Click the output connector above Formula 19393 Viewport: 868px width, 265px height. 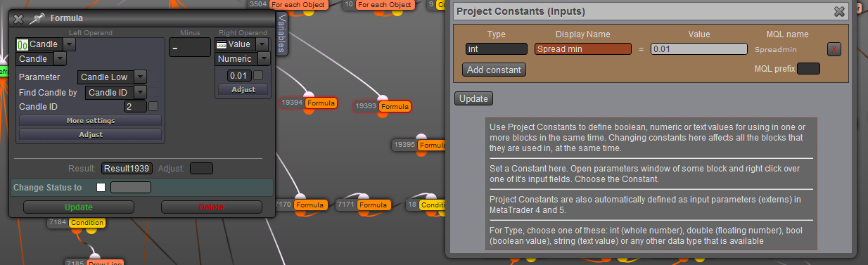(x=383, y=97)
